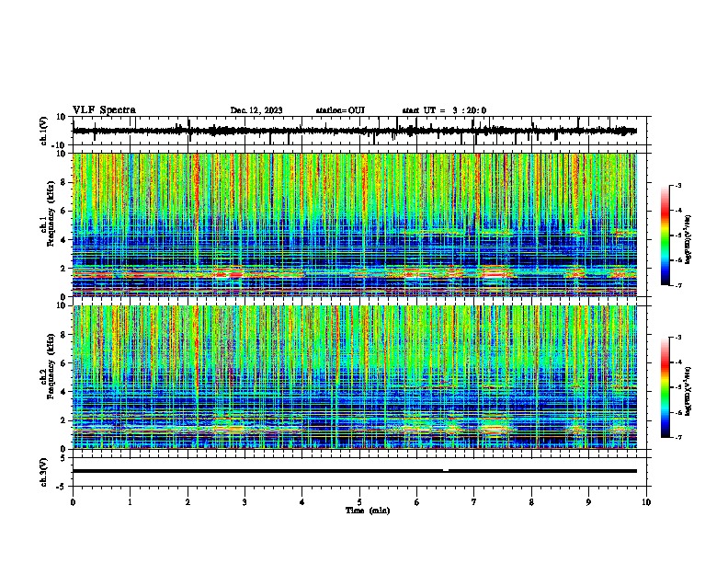
Task: Click the "ch.1(V)" waveform axis label
Action: click(x=44, y=131)
